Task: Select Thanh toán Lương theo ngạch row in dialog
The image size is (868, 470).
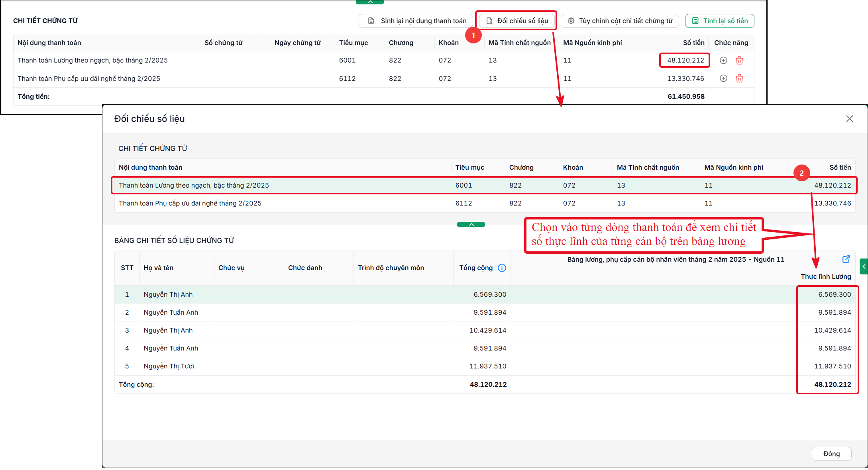Action: coord(485,185)
